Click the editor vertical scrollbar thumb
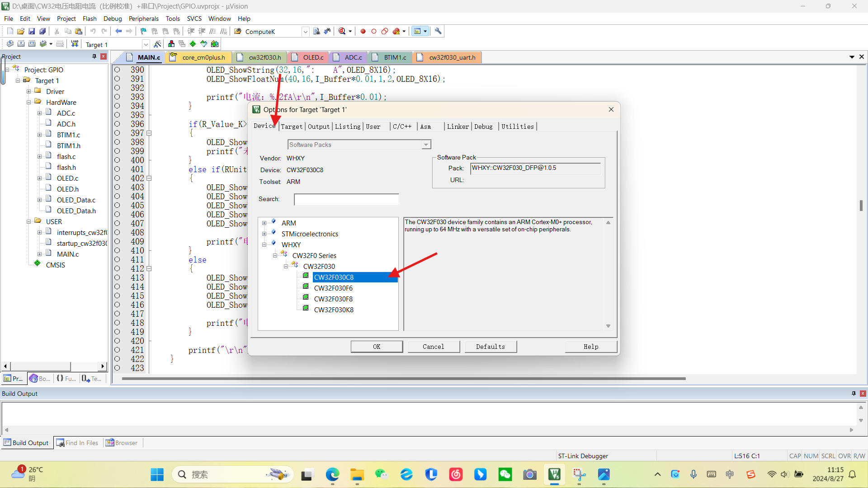Screen dimensions: 868x488 pyautogui.click(x=861, y=205)
